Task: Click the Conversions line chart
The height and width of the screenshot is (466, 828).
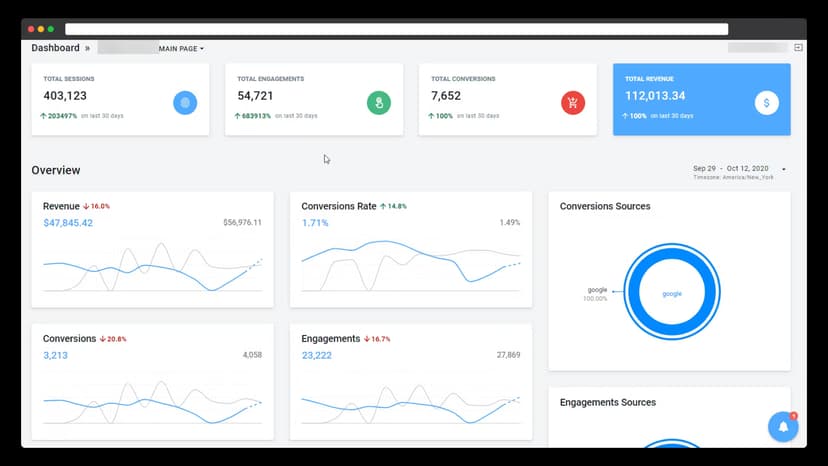Action: click(x=152, y=400)
